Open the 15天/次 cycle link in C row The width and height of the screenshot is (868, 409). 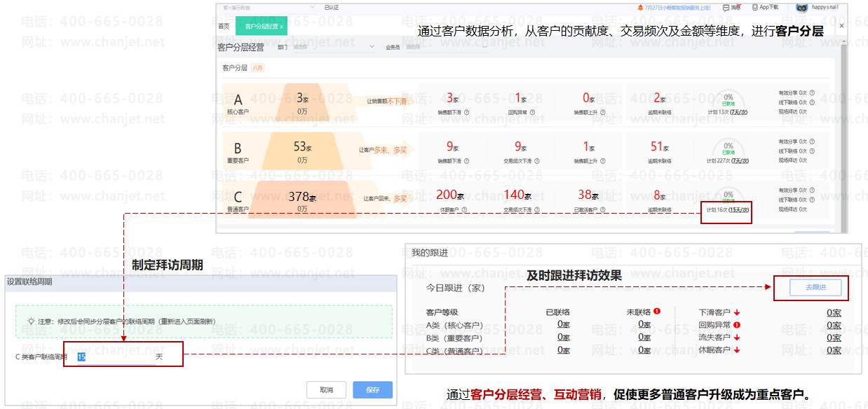pos(738,209)
